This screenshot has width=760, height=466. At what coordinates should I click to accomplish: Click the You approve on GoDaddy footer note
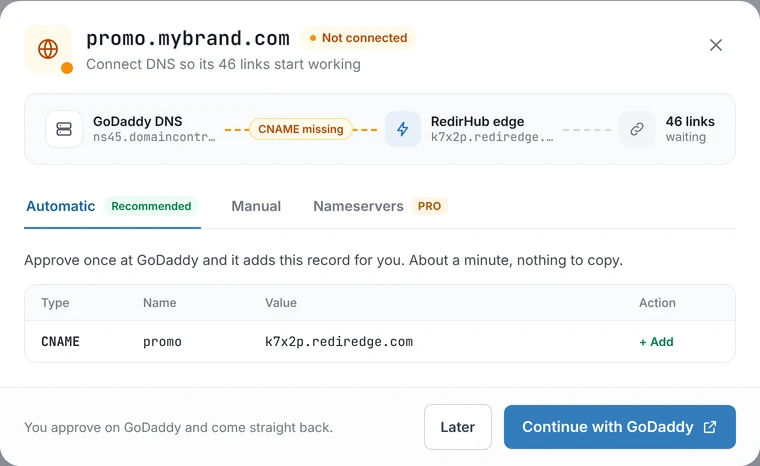[178, 427]
